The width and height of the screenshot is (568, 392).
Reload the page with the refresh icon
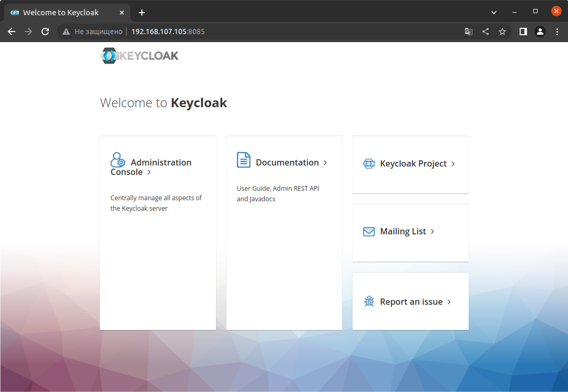coord(45,32)
